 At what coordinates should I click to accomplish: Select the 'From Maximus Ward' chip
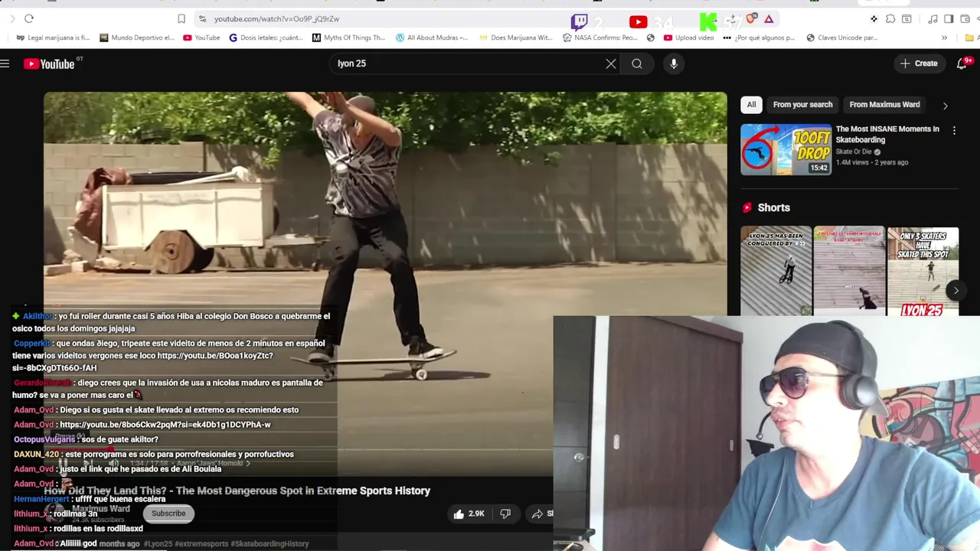pyautogui.click(x=884, y=105)
